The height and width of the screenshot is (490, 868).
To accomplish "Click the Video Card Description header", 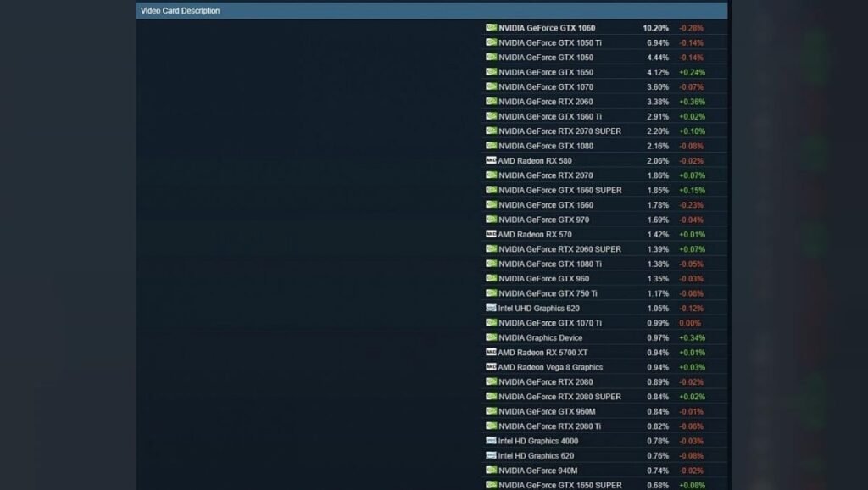I will pyautogui.click(x=431, y=10).
